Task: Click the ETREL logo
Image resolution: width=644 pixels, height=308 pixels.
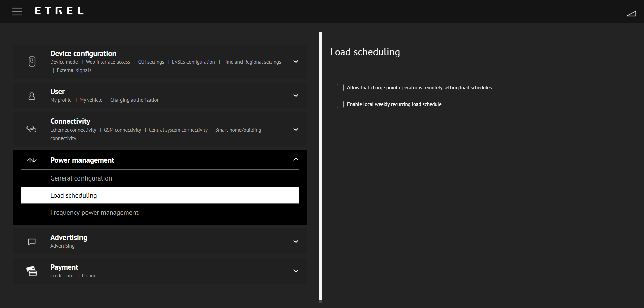Action: click(59, 11)
